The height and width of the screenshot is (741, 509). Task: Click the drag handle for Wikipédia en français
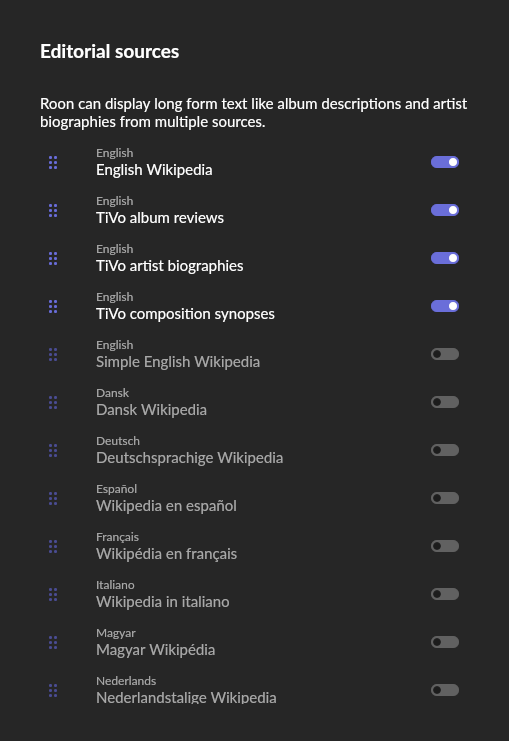(53, 547)
